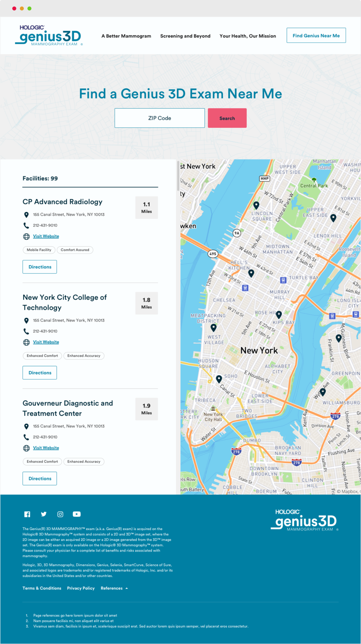
Task: Focus the ZIP Code input field
Action: point(160,118)
